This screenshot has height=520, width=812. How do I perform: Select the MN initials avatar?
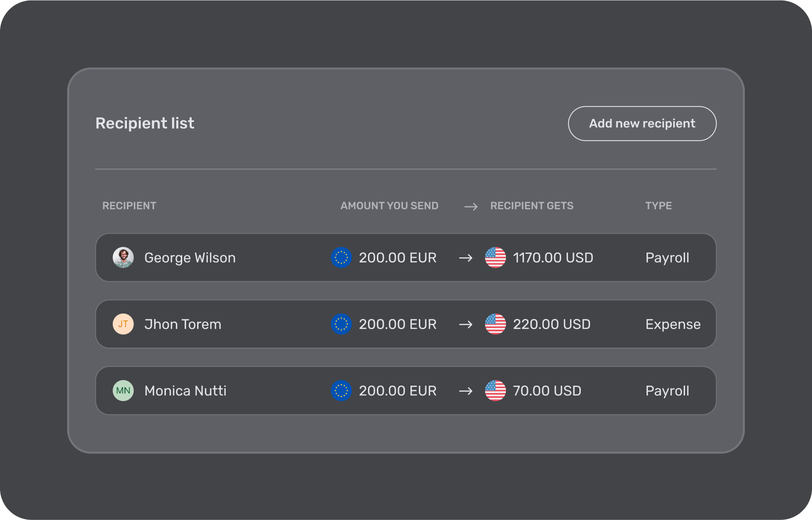123,391
